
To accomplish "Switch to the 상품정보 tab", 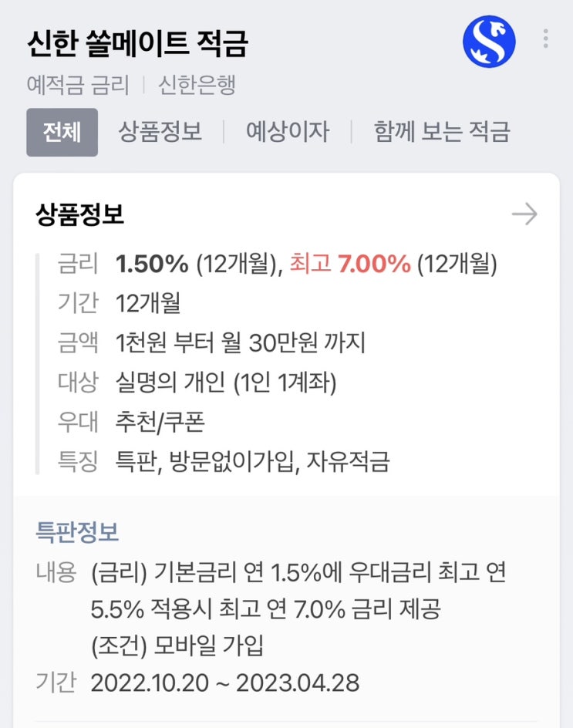I will tap(160, 132).
